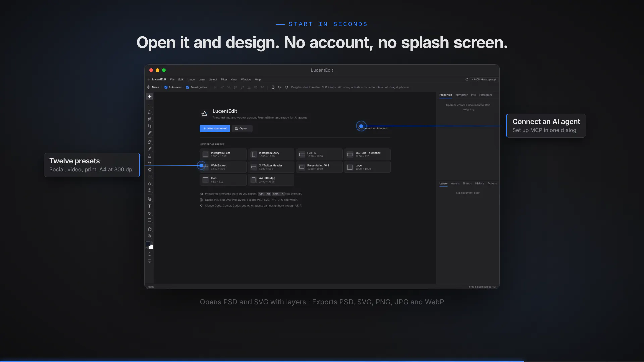Switch to the Navigator tab
Image resolution: width=644 pixels, height=362 pixels.
click(462, 95)
